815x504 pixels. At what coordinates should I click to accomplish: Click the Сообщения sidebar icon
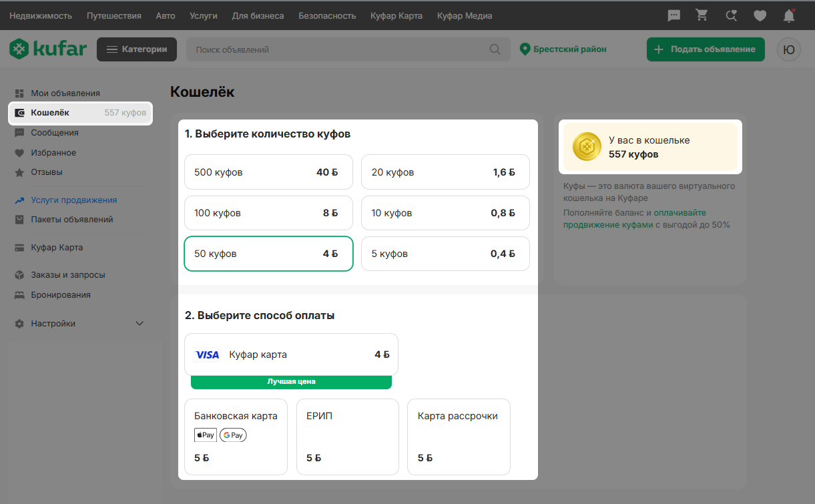pyautogui.click(x=19, y=133)
